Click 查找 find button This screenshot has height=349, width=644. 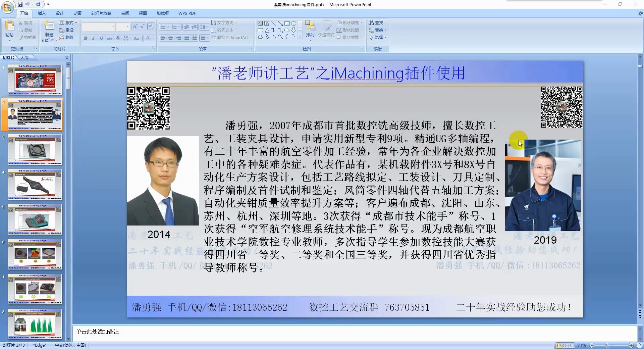tap(376, 22)
